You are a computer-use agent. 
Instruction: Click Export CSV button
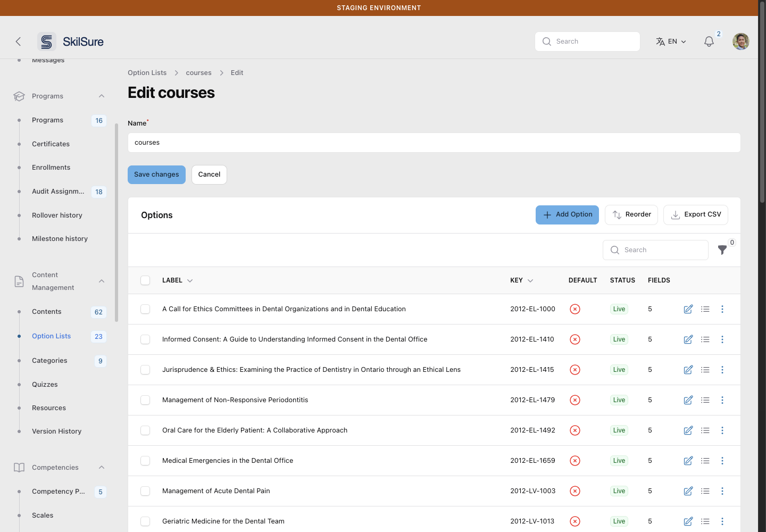point(696,215)
